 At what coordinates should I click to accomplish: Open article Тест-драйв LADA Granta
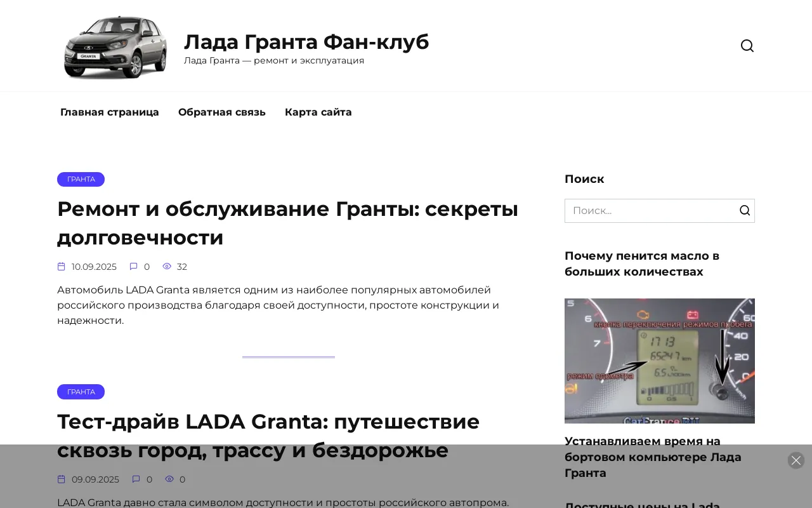pyautogui.click(x=268, y=436)
